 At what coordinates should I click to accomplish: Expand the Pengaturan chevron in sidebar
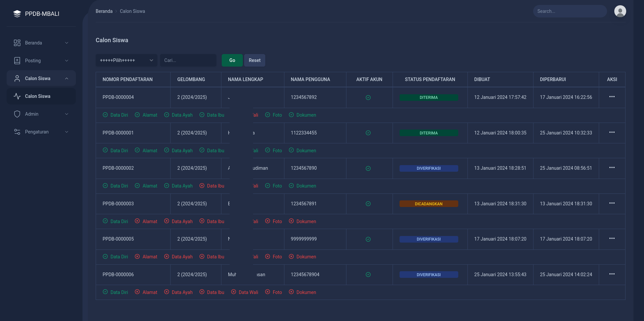(x=67, y=132)
